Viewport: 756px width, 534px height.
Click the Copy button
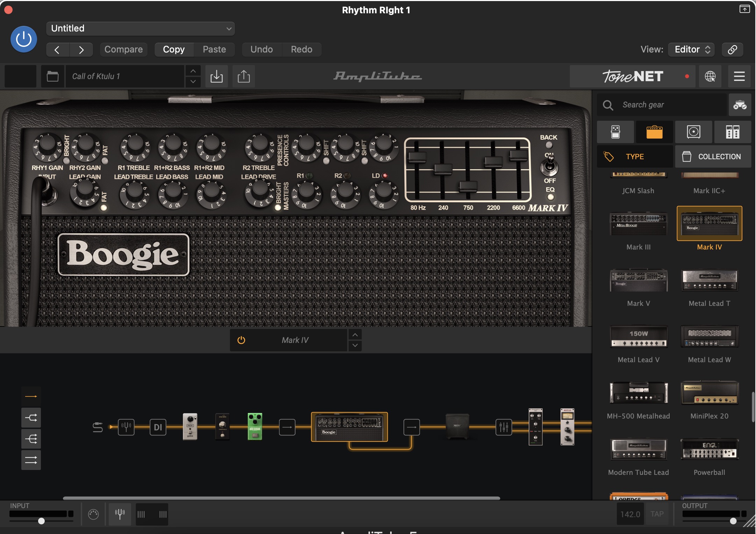click(x=174, y=50)
